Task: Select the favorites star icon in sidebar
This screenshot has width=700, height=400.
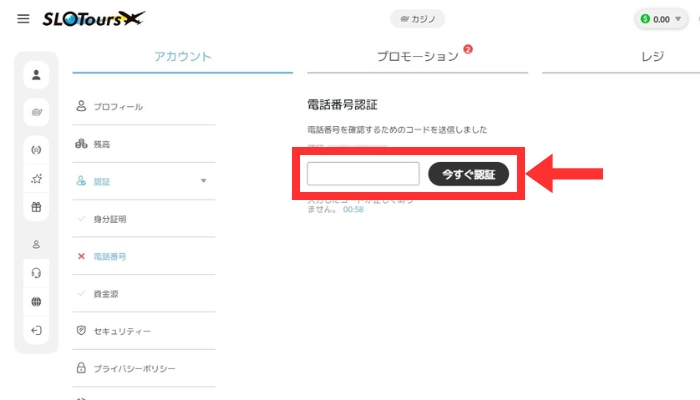Action: click(x=36, y=179)
